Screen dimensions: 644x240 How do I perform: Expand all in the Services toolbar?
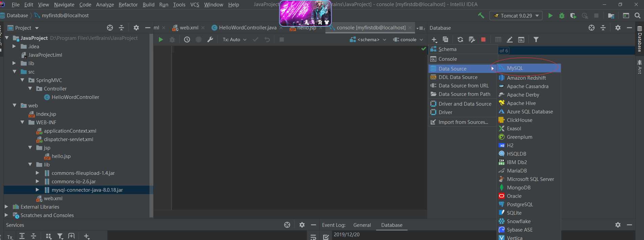22,236
